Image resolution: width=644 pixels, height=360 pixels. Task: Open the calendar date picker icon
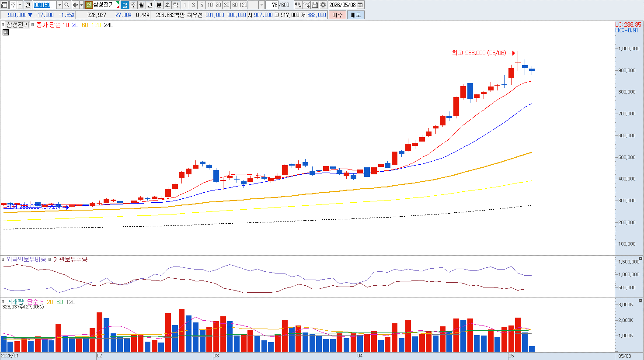(x=360, y=5)
